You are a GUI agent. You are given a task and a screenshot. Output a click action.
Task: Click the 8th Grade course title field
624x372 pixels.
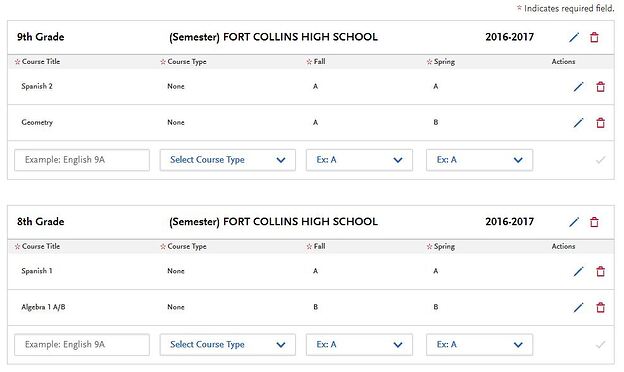(x=82, y=345)
